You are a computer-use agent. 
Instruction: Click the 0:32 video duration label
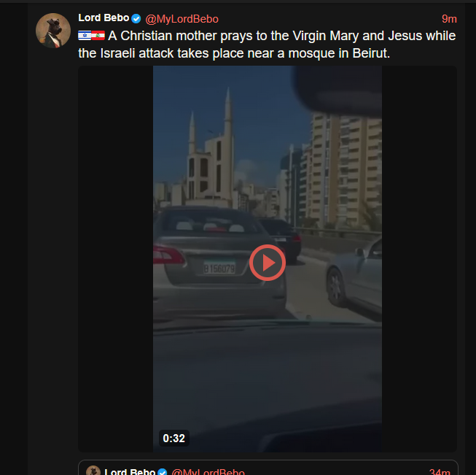pyautogui.click(x=174, y=438)
